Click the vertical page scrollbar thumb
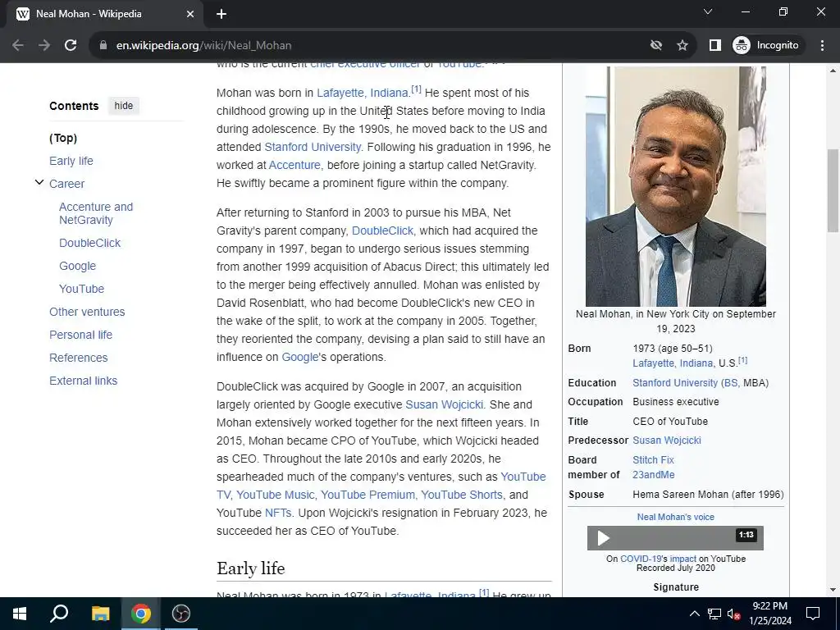Image resolution: width=840 pixels, height=630 pixels. pyautogui.click(x=833, y=190)
